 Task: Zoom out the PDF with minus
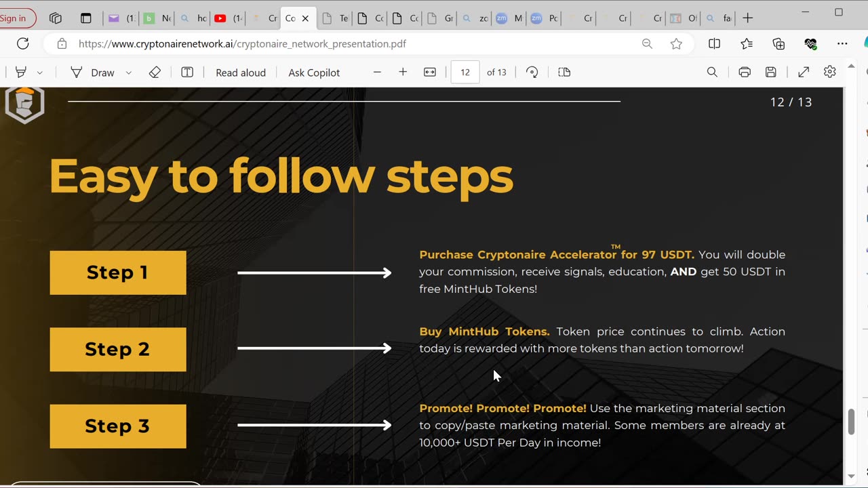pos(377,72)
